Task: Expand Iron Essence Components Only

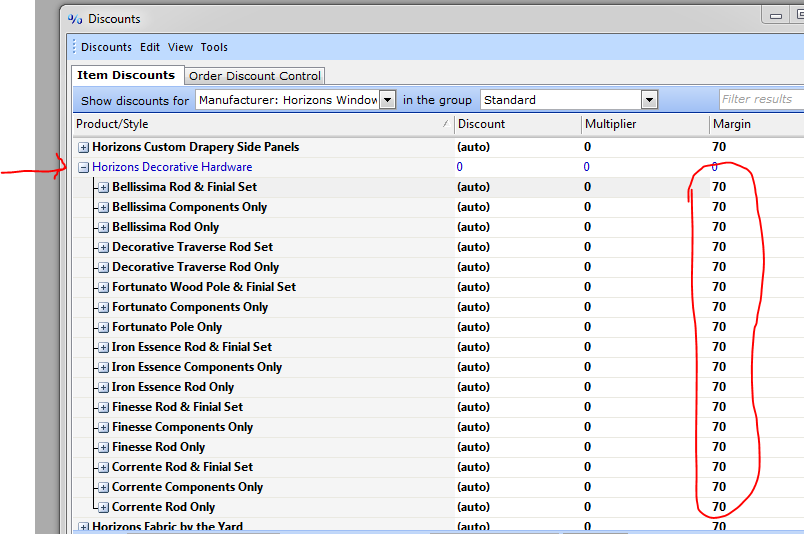Action: 104,368
